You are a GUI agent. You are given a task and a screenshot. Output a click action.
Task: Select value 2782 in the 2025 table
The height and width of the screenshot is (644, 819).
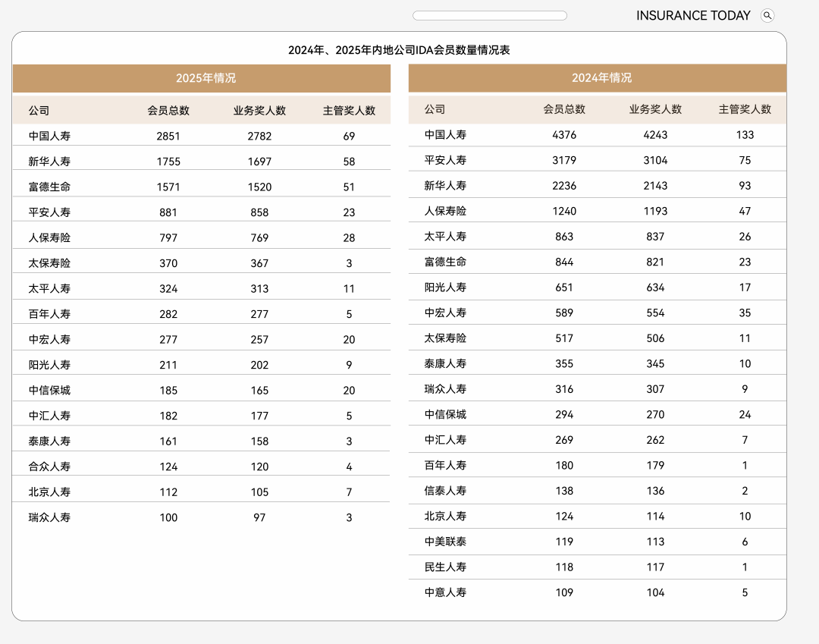tap(259, 137)
